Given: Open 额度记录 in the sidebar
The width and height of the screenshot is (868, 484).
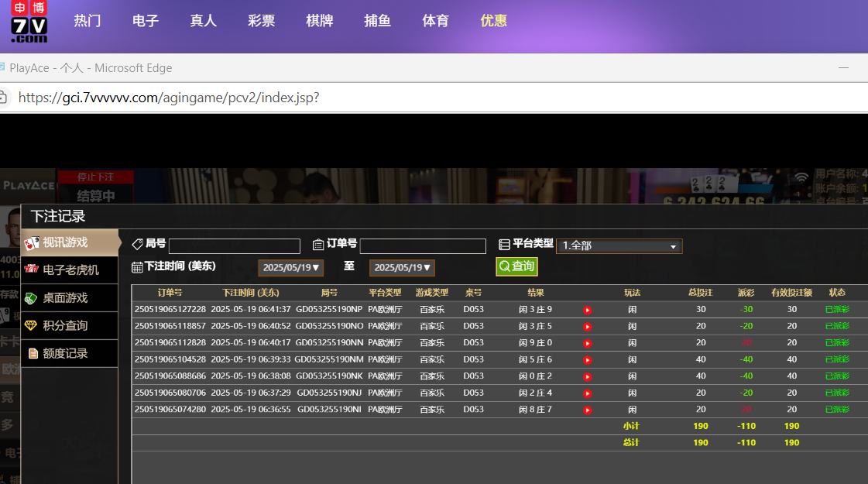Looking at the screenshot, I should click(x=70, y=354).
